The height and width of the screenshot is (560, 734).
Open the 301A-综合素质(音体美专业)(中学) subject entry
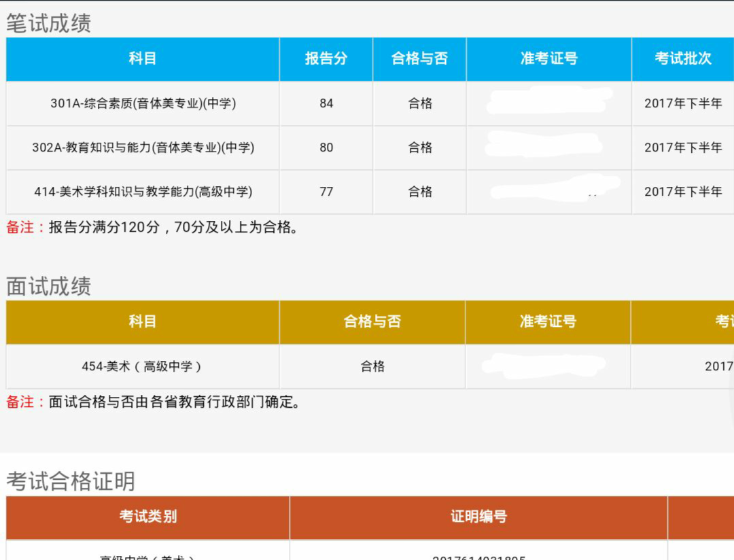click(141, 103)
